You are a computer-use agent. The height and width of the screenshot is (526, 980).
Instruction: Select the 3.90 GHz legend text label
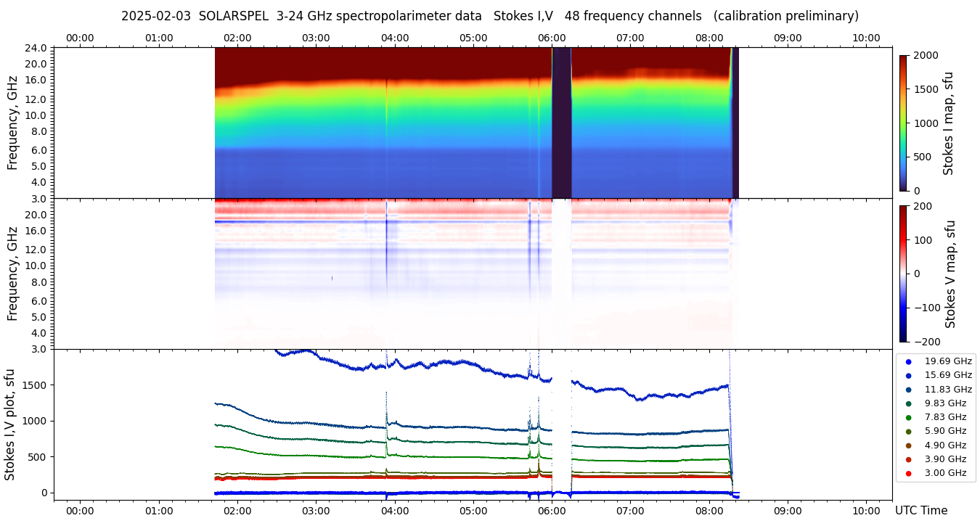945,459
